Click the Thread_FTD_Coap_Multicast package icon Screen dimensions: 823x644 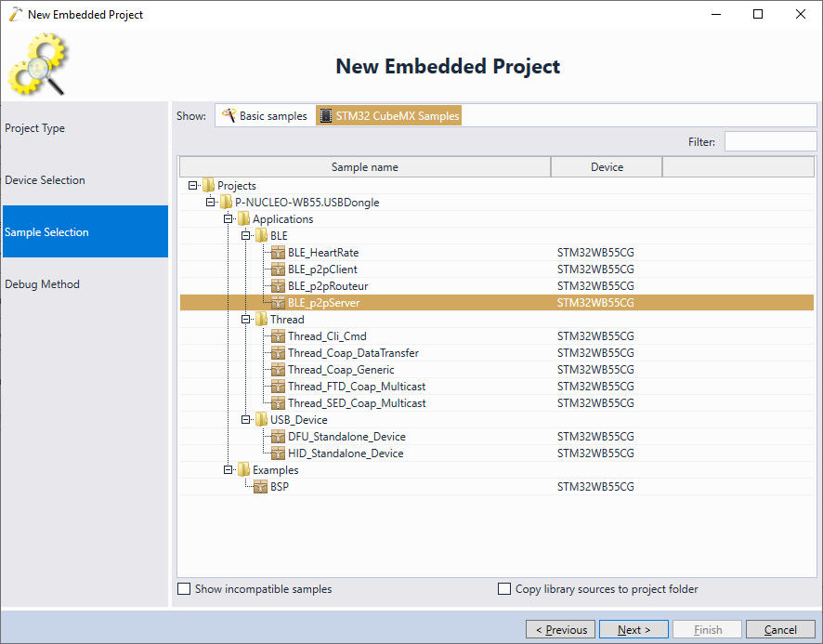pos(278,387)
